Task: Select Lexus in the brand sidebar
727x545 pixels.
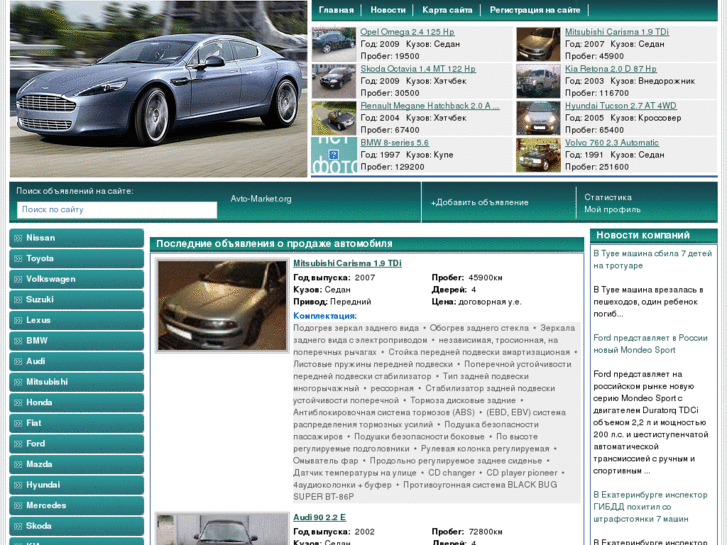Action: click(x=77, y=320)
